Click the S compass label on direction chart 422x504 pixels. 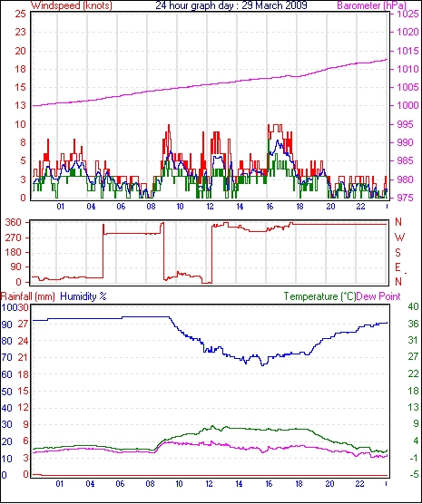pyautogui.click(x=397, y=253)
